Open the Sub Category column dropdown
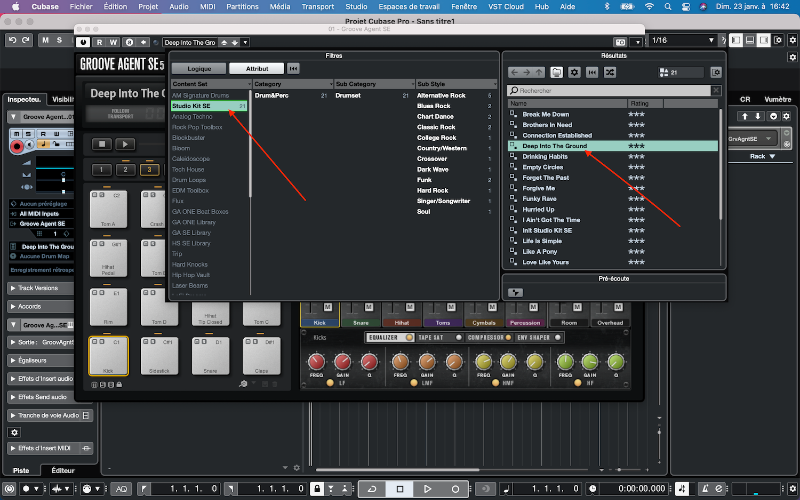Image resolution: width=800 pixels, height=500 pixels. [x=412, y=84]
